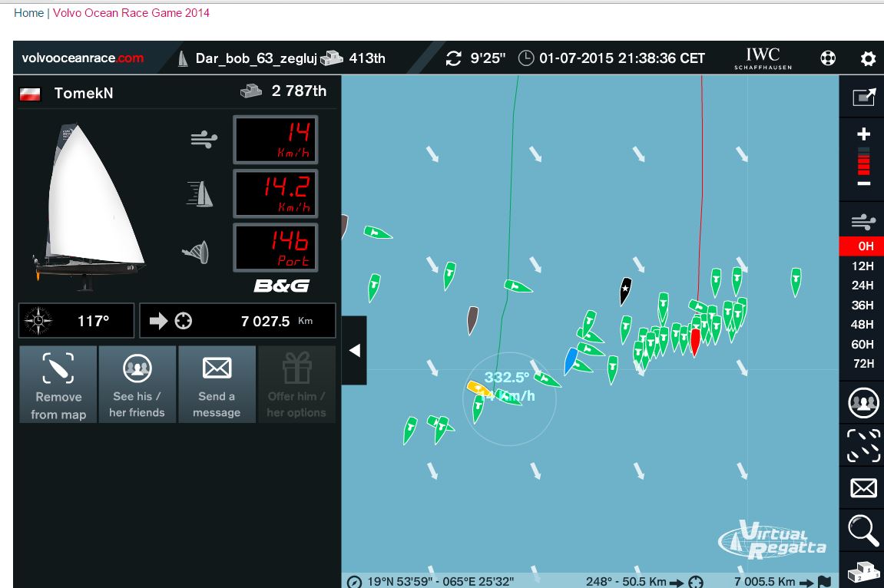Toggle the wind display icon in sidebar
This screenshot has width=884, height=588.
pos(863,222)
